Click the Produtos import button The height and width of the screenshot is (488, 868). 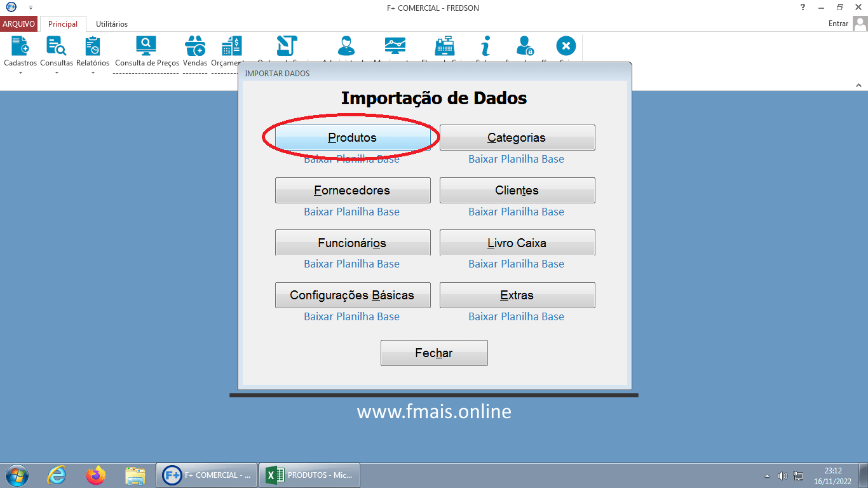[x=353, y=137]
